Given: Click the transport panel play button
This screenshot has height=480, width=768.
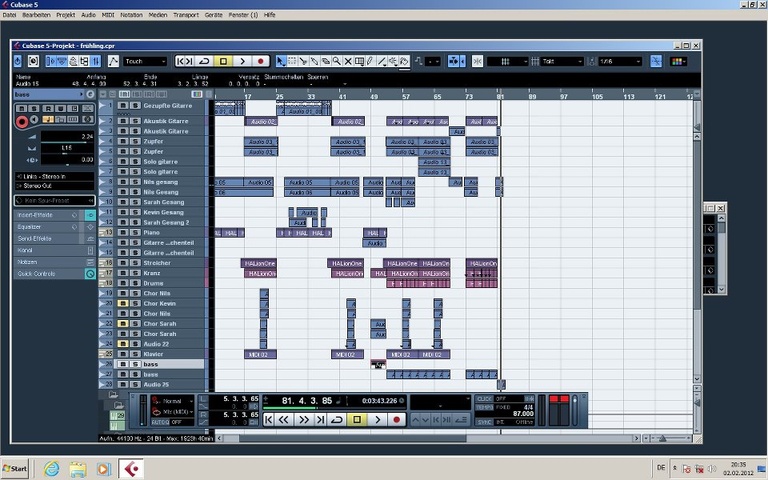Looking at the screenshot, I should pos(377,420).
